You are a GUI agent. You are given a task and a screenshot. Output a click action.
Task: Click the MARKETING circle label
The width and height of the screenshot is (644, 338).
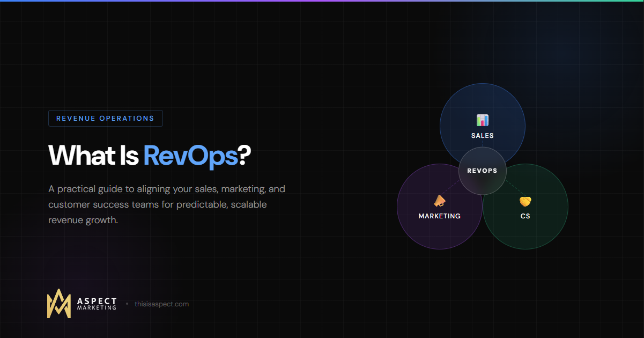440,216
